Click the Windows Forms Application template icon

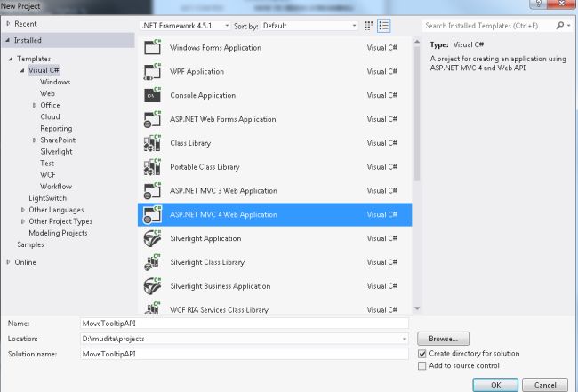tap(152, 47)
